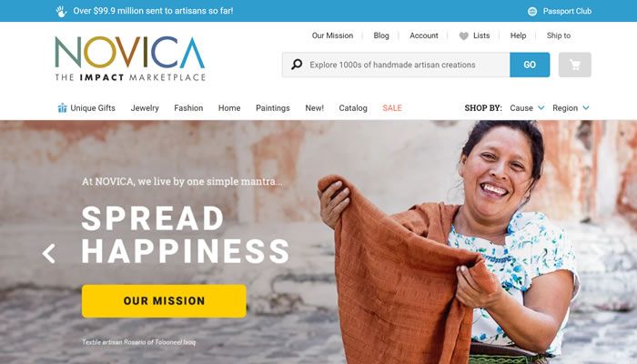Click the hand icon in top banner
Viewport: 637px width, 364px height.
pos(61,11)
